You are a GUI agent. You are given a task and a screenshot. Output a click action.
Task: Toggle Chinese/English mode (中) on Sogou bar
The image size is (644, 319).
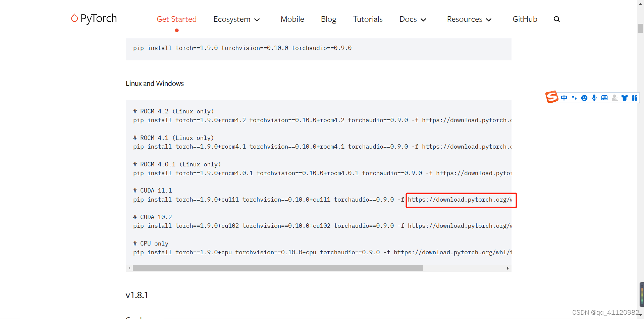(564, 98)
